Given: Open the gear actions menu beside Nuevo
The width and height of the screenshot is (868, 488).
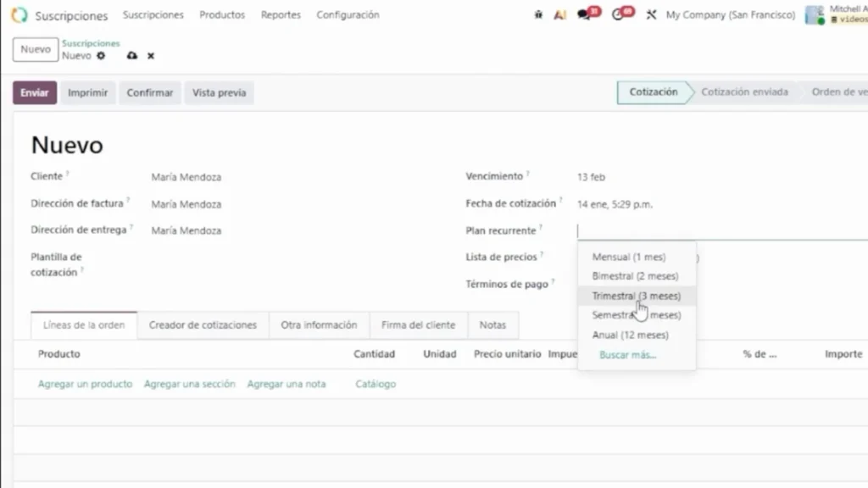Looking at the screenshot, I should click(x=101, y=56).
